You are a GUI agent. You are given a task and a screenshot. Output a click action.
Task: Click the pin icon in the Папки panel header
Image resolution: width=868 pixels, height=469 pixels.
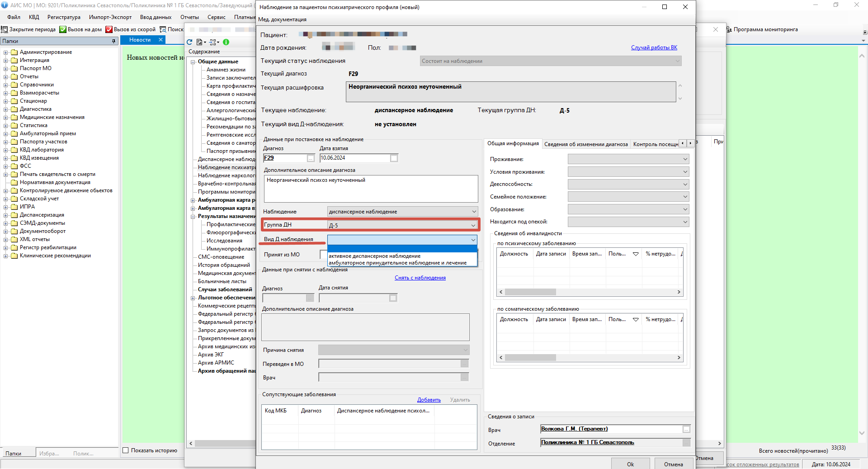113,41
